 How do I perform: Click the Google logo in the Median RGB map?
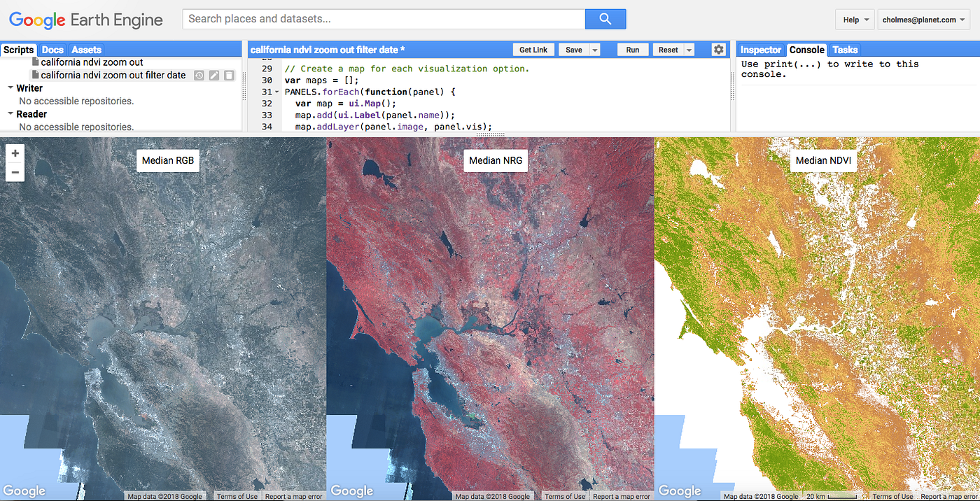coord(24,491)
